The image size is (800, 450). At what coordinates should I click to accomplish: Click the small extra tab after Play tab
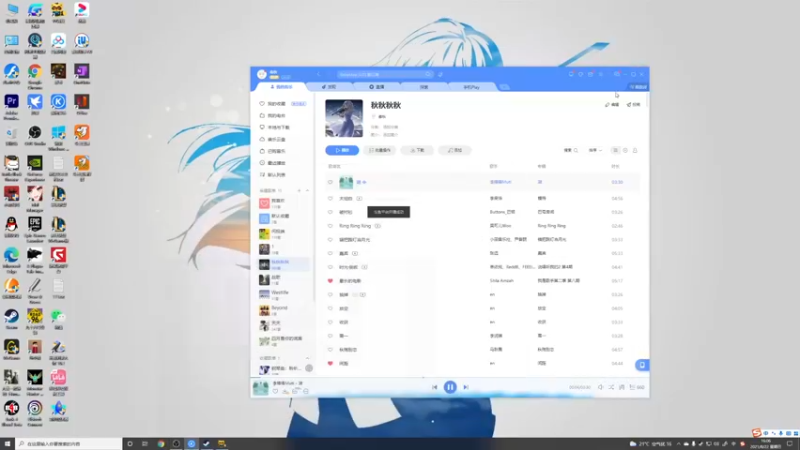coord(505,87)
